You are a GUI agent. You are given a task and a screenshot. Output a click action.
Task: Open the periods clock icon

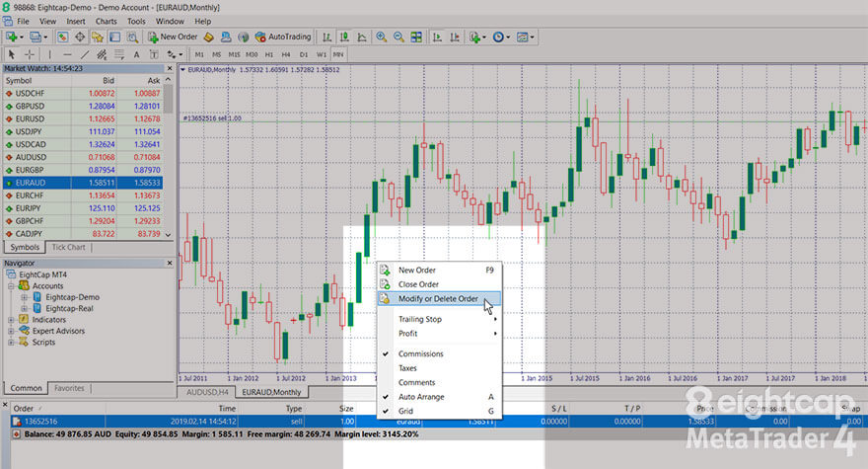498,38
